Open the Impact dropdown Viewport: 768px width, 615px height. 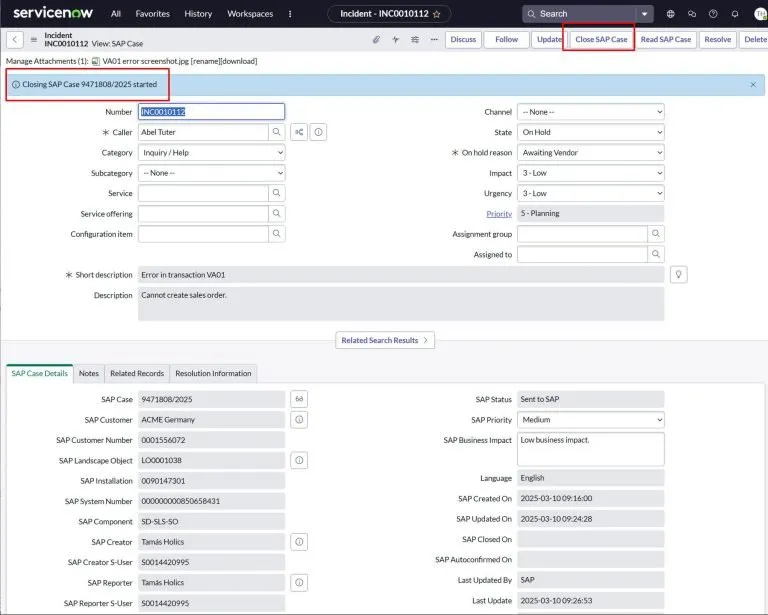[x=591, y=173]
